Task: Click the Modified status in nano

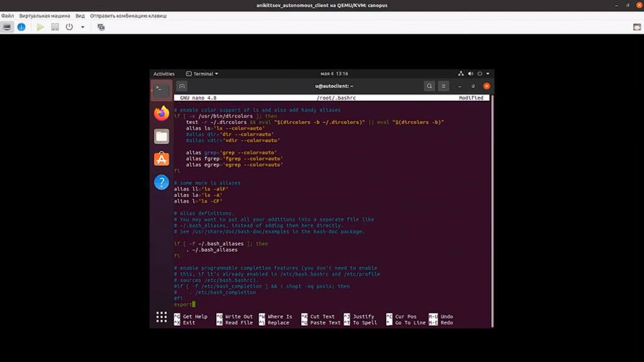Action: pyautogui.click(x=471, y=98)
